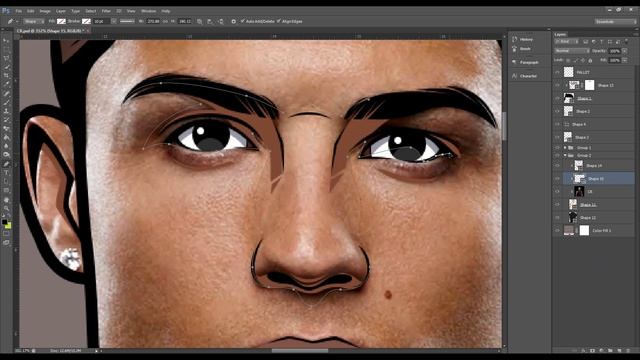The image size is (640, 360).
Task: Select the Hand tool
Action: click(x=6, y=200)
